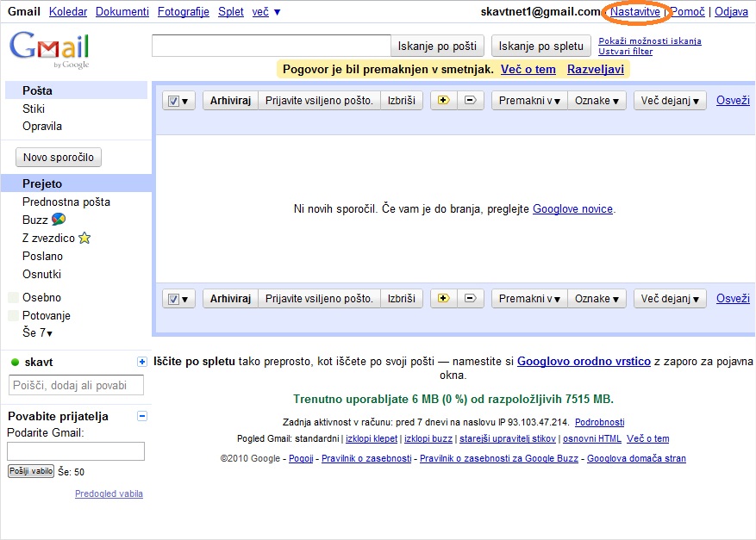
Task: Focus the mail search text field
Action: (x=272, y=46)
